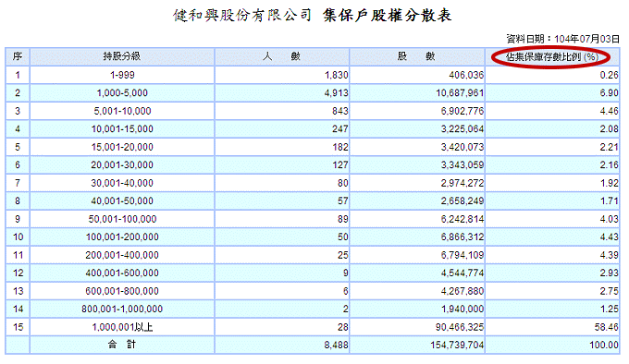Screen dimensions: 629x364
Task: Click total holder count 8,488
Action: click(336, 345)
